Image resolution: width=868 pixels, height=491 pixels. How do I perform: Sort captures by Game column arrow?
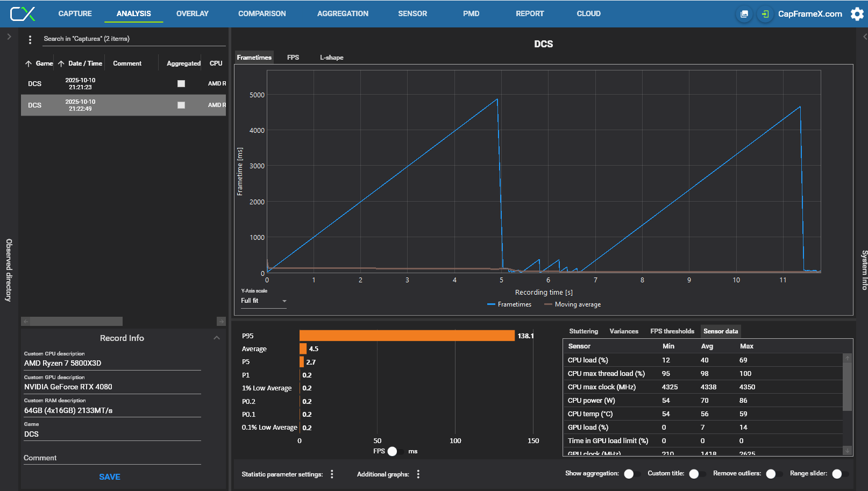pyautogui.click(x=29, y=63)
